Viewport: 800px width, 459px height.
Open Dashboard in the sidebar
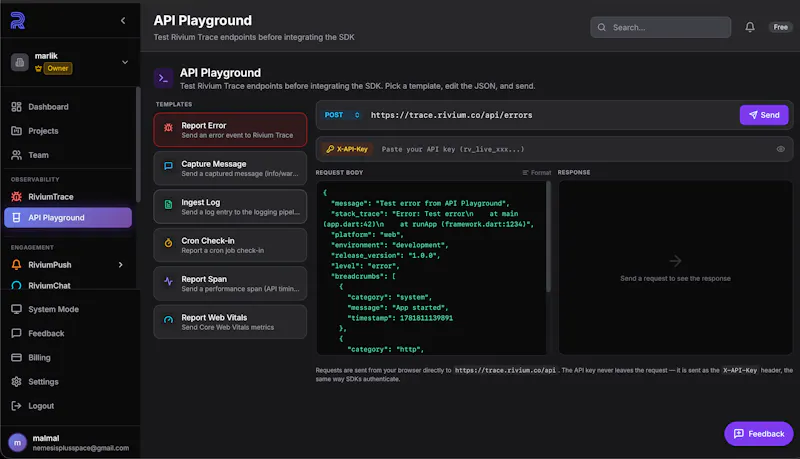(68, 107)
